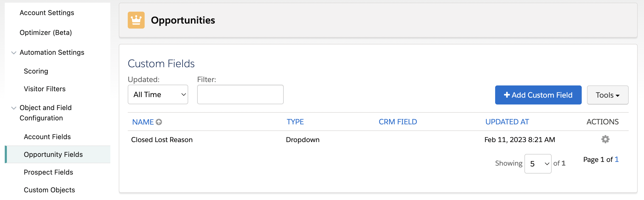Click into the Filter text field

coord(240,94)
